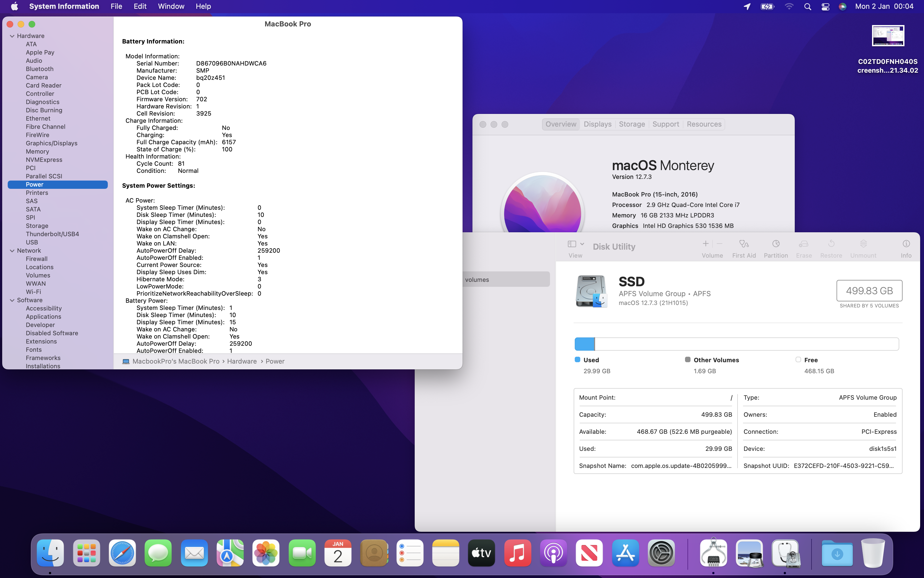Open Trash in the Dock
The height and width of the screenshot is (578, 924).
click(873, 553)
